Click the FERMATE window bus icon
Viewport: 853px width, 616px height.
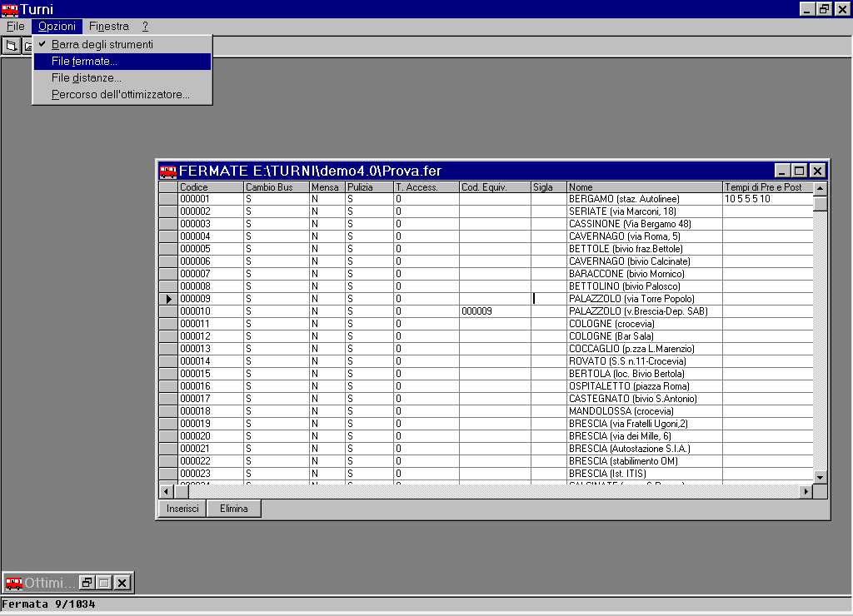click(167, 171)
